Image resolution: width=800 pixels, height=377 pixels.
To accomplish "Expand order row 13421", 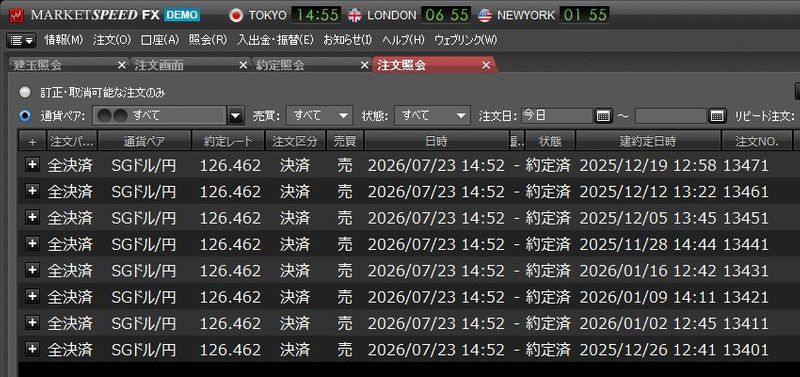I will [x=32, y=296].
